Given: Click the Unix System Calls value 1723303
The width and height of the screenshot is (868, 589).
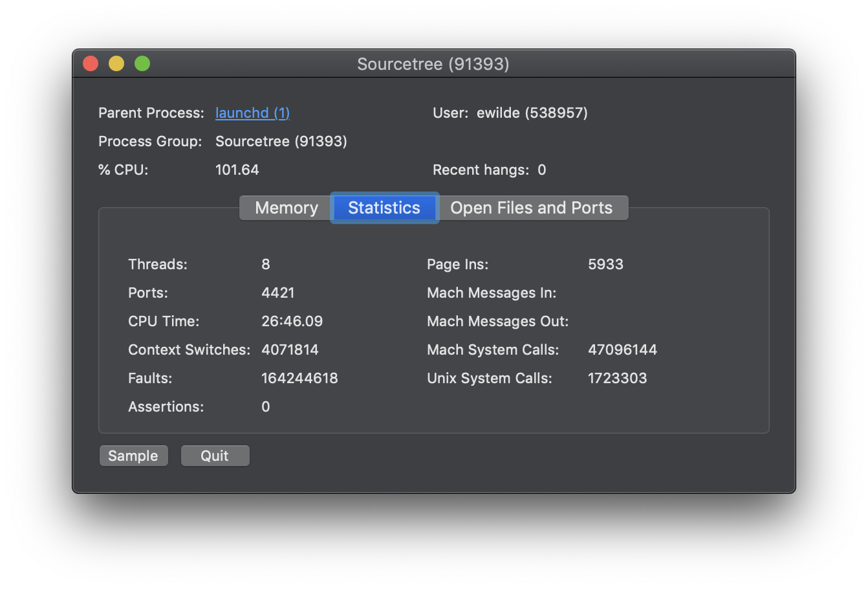Looking at the screenshot, I should click(x=617, y=378).
